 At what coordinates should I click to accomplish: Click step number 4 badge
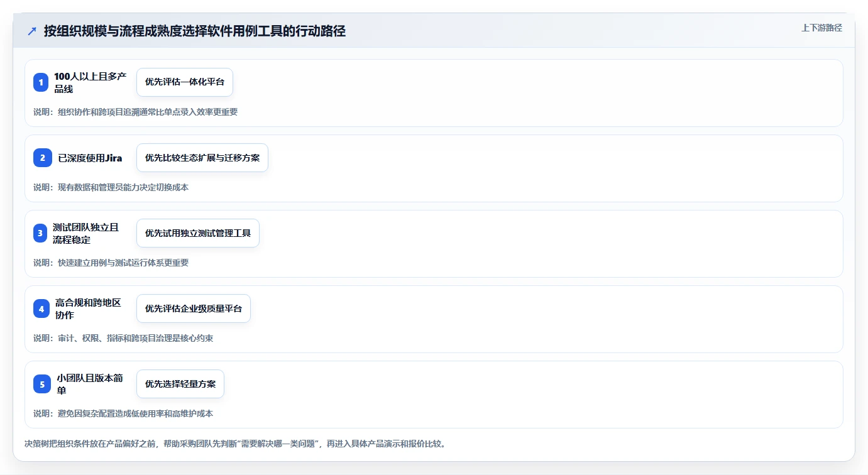(41, 308)
